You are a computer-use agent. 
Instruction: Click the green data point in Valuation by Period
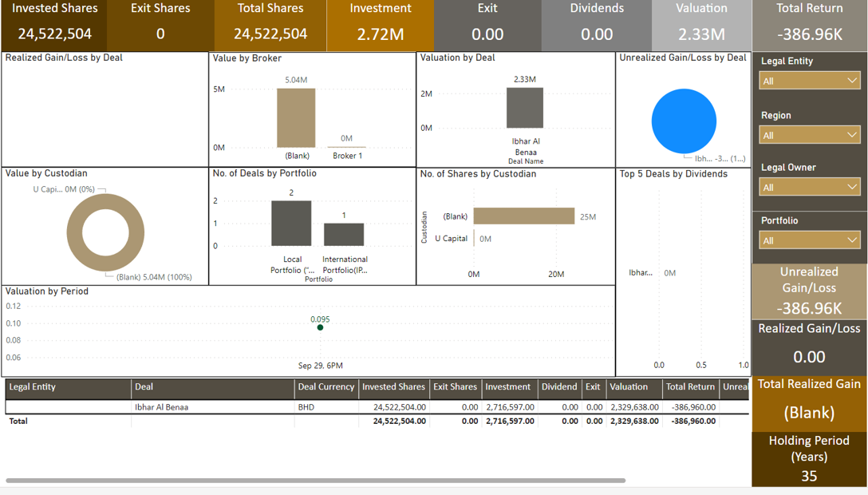pyautogui.click(x=320, y=327)
